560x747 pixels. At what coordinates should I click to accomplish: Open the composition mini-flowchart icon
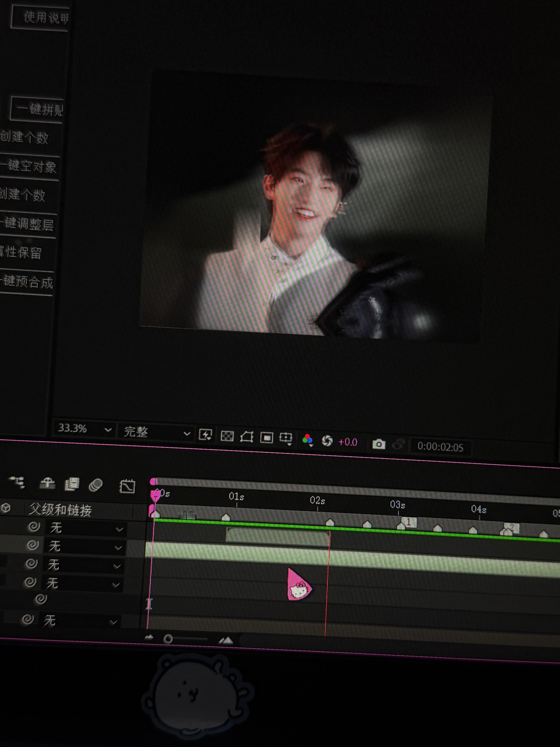pos(17,482)
